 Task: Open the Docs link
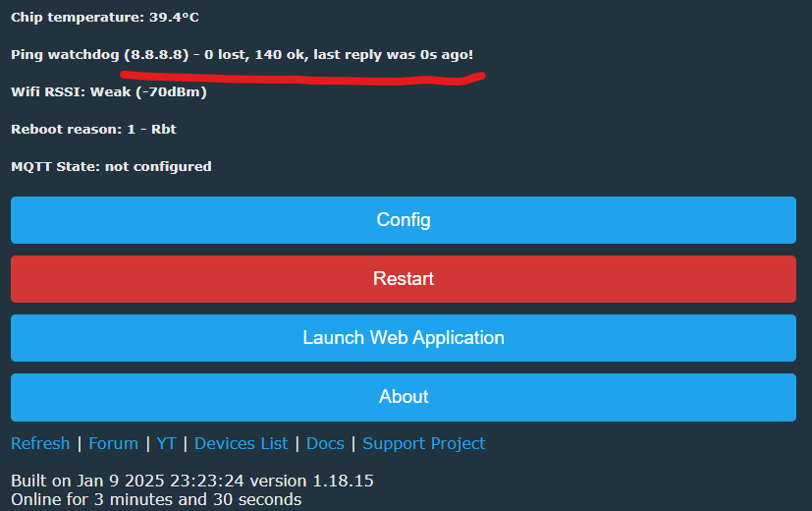pyautogui.click(x=325, y=443)
